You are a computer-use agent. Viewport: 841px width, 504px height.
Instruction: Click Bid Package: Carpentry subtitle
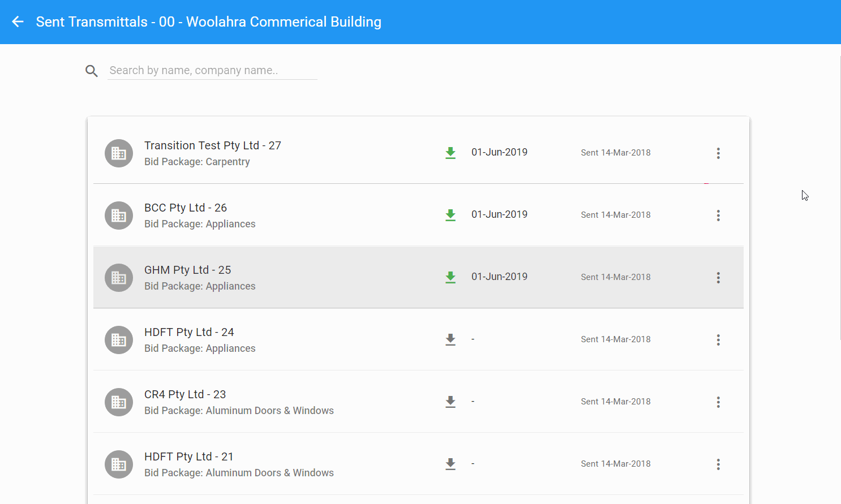[197, 162]
